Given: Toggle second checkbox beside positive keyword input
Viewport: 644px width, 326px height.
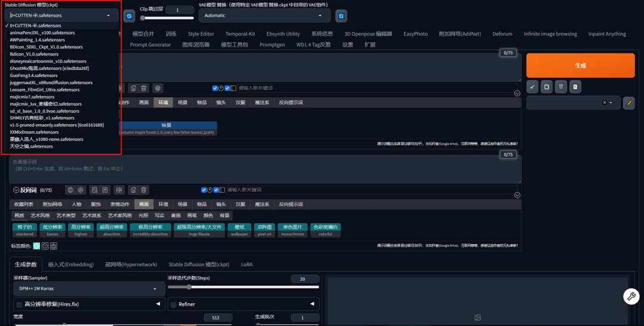Looking at the screenshot, I should [x=227, y=88].
